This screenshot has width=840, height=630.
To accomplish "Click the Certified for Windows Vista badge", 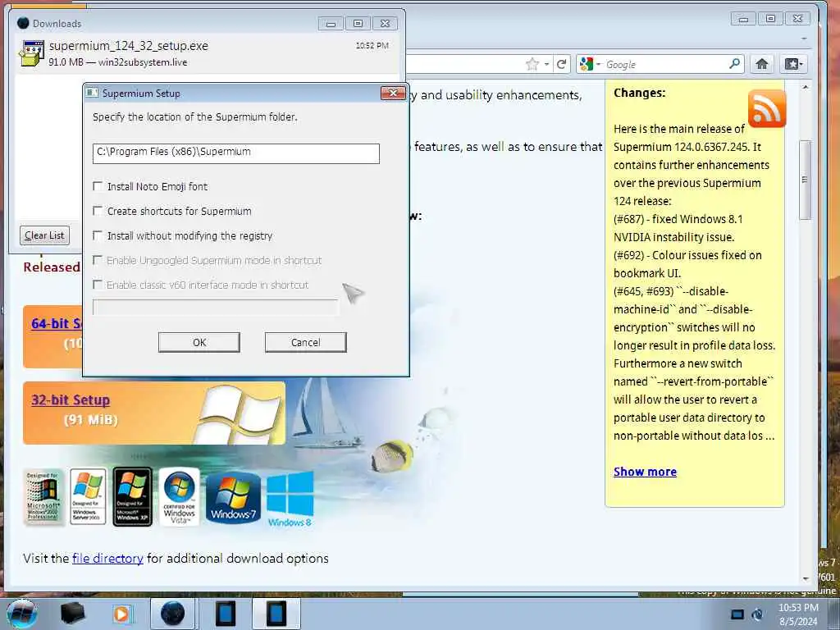I will pyautogui.click(x=180, y=497).
